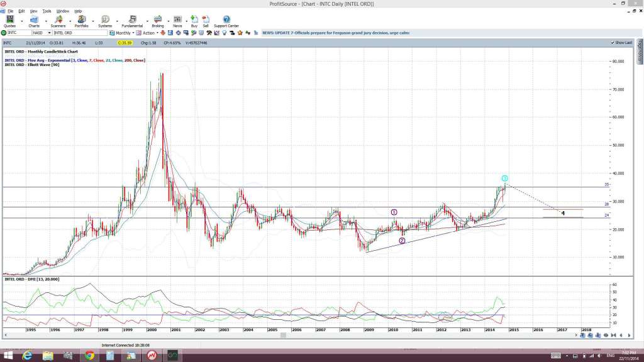Expand the Systems button dropdown arrow
Image resolution: width=644 pixels, height=362 pixels.
coord(117,21)
